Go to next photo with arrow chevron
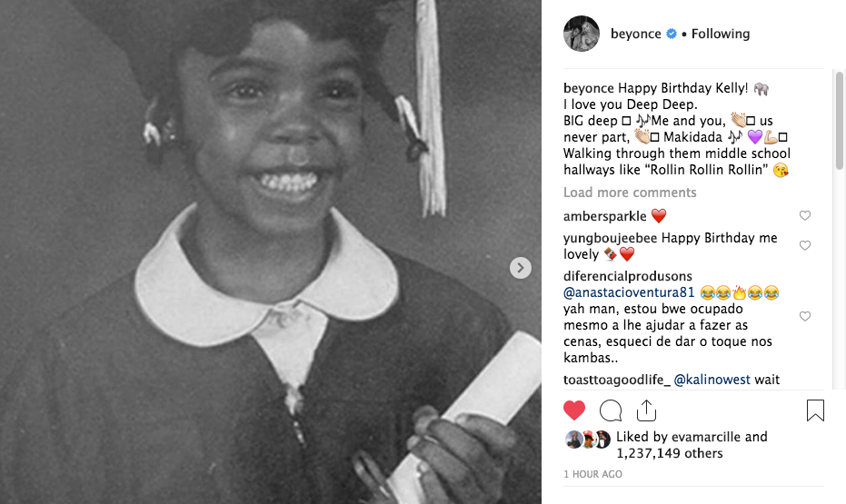Viewport: 846px width, 504px height. point(520,268)
